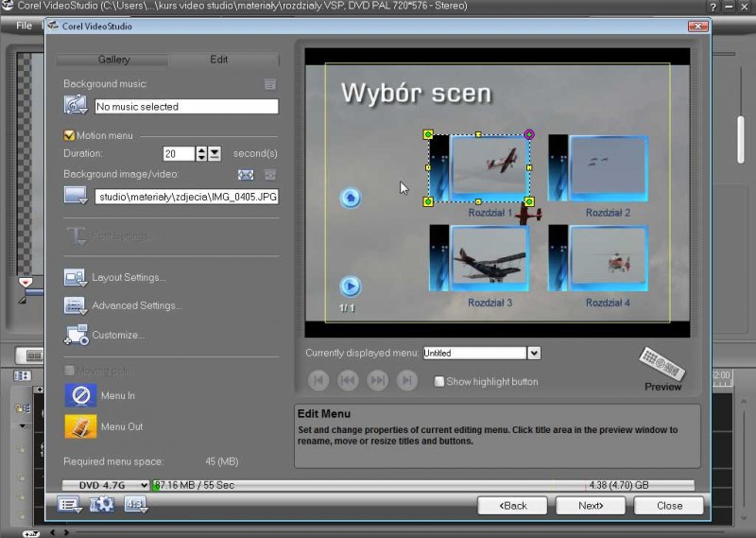This screenshot has width=756, height=538.
Task: Uncheck the Motion menu checkbox
Action: coord(69,135)
